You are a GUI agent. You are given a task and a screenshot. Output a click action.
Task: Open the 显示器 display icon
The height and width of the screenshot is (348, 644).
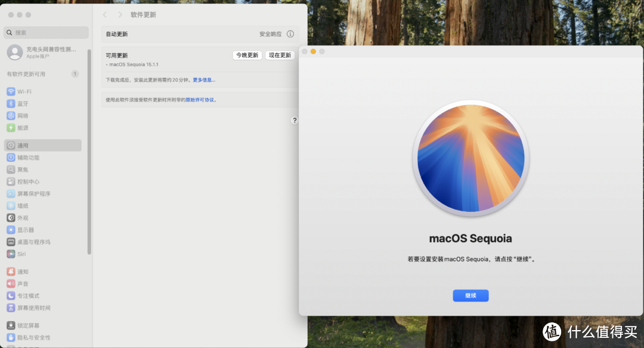click(x=11, y=230)
